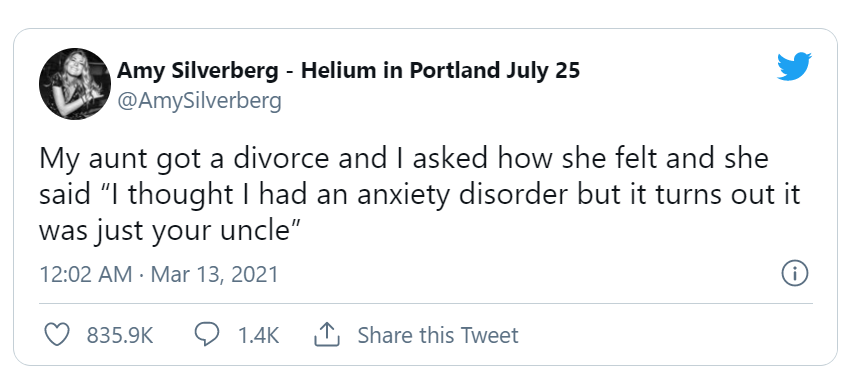Click the share upload arrow icon
Image resolution: width=853 pixels, height=385 pixels.
point(327,334)
